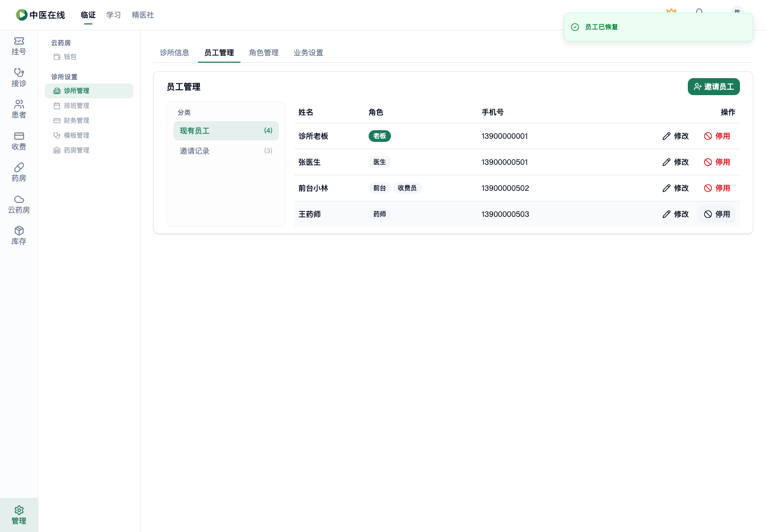Open the 角色管理 tab

tap(264, 53)
